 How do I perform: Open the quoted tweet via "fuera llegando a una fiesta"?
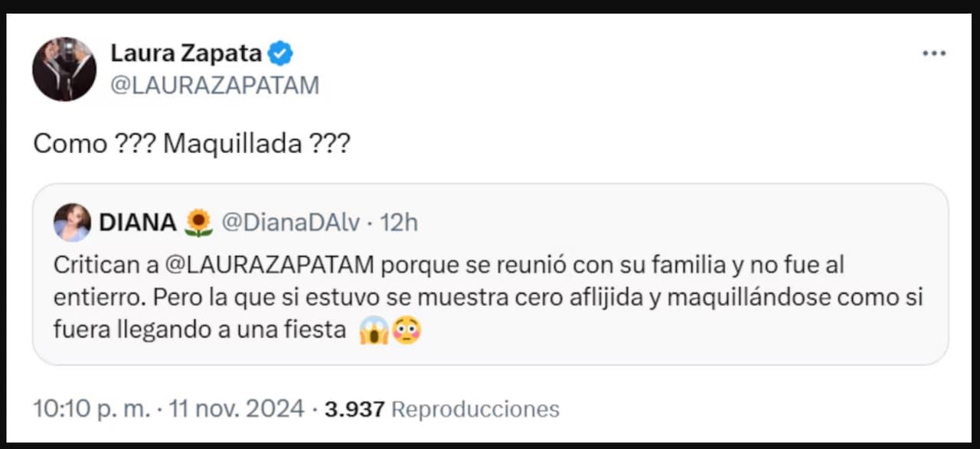199,331
